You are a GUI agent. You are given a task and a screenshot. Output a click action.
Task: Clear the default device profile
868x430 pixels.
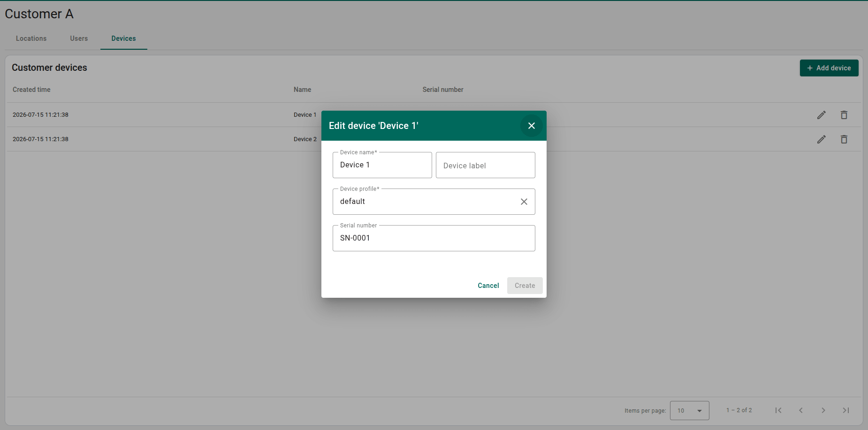524,202
